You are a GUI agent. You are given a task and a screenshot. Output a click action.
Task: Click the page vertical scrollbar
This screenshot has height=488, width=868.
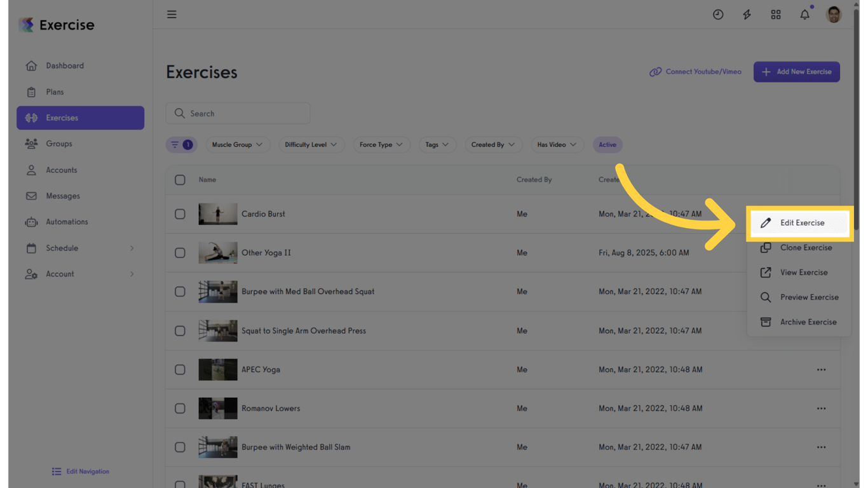pyautogui.click(x=856, y=121)
